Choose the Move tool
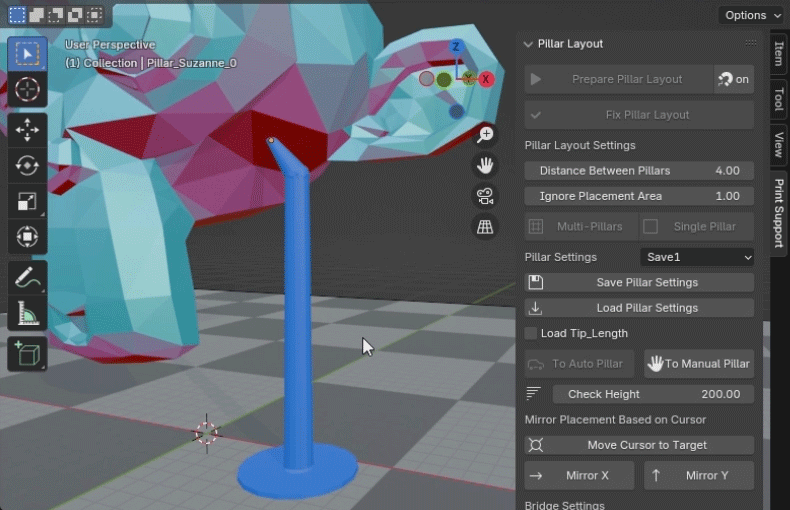This screenshot has height=510, width=790. 27,130
